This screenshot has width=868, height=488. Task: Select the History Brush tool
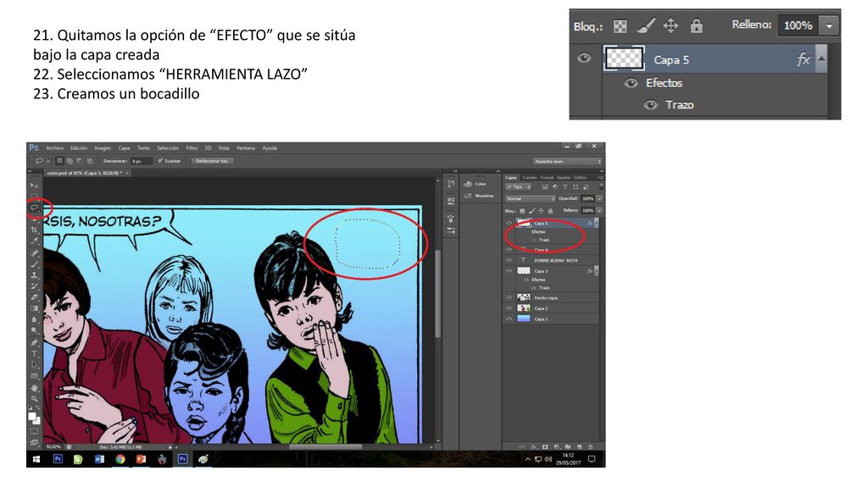pyautogui.click(x=34, y=286)
